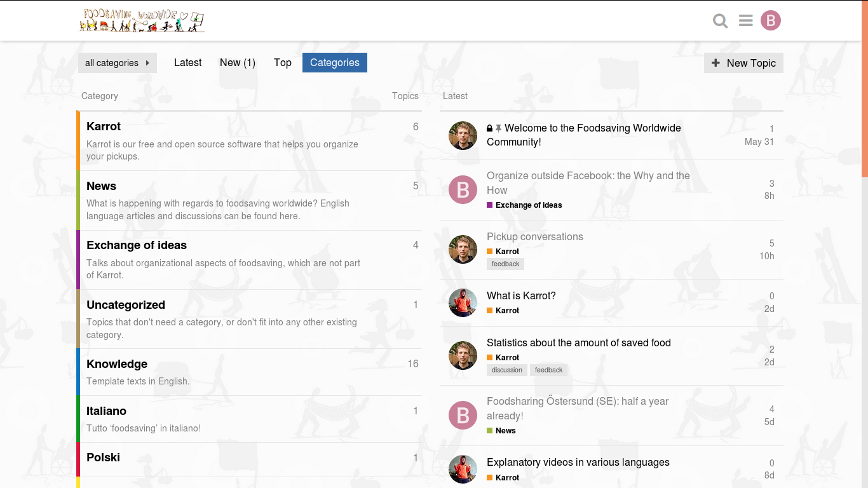Open poster avatar for Welcome topic
This screenshot has height=488, width=868.
tap(463, 135)
